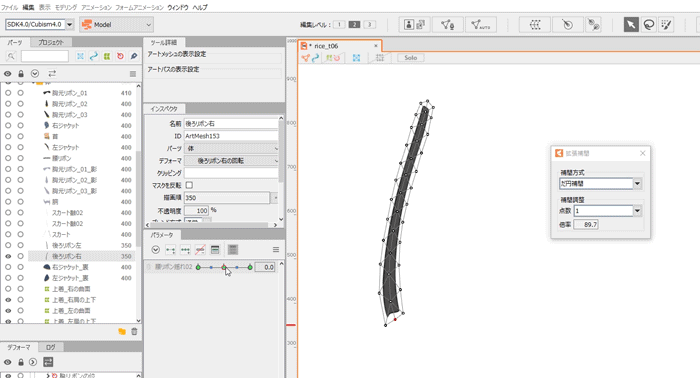700x378 pixels.
Task: Toggle visibility of 上着_右肩の上下
Action: [8, 300]
